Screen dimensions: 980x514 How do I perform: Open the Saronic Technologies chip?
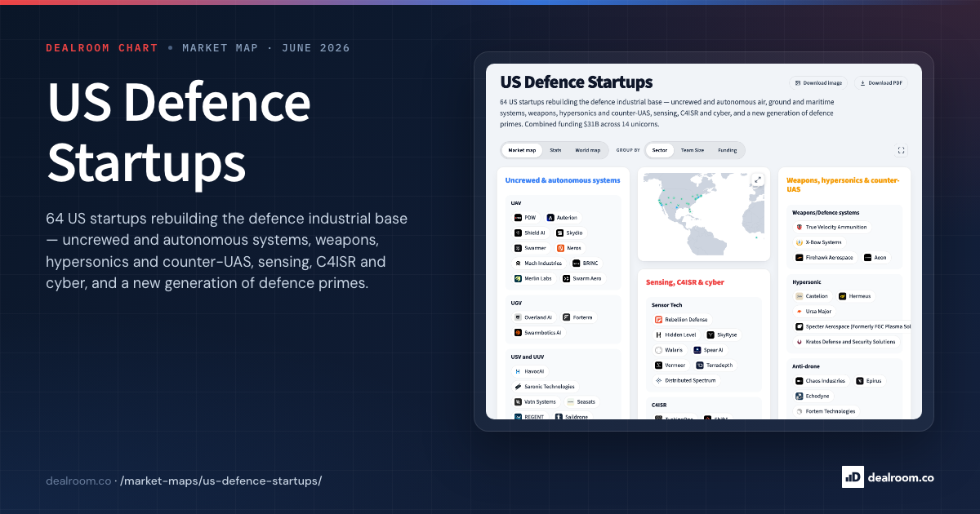545,387
